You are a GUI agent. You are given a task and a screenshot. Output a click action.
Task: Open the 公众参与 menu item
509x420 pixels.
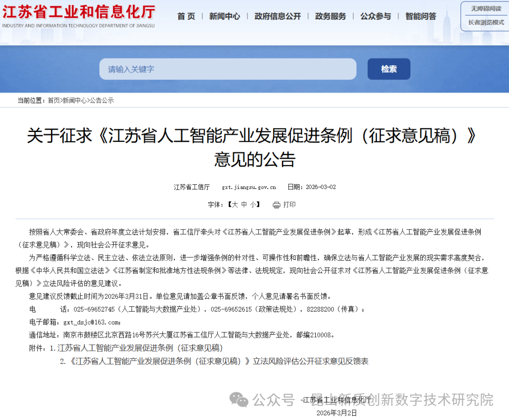tap(375, 16)
